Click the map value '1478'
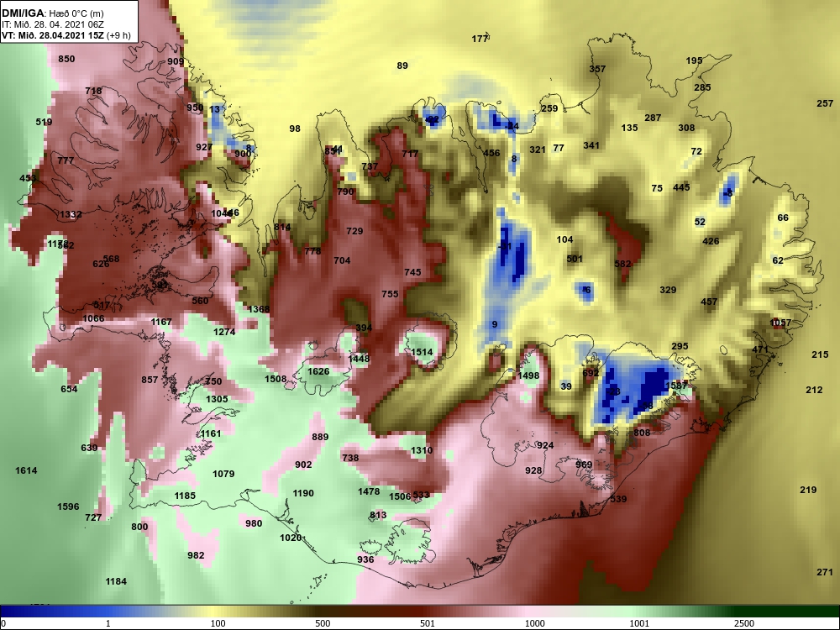 pyautogui.click(x=369, y=491)
